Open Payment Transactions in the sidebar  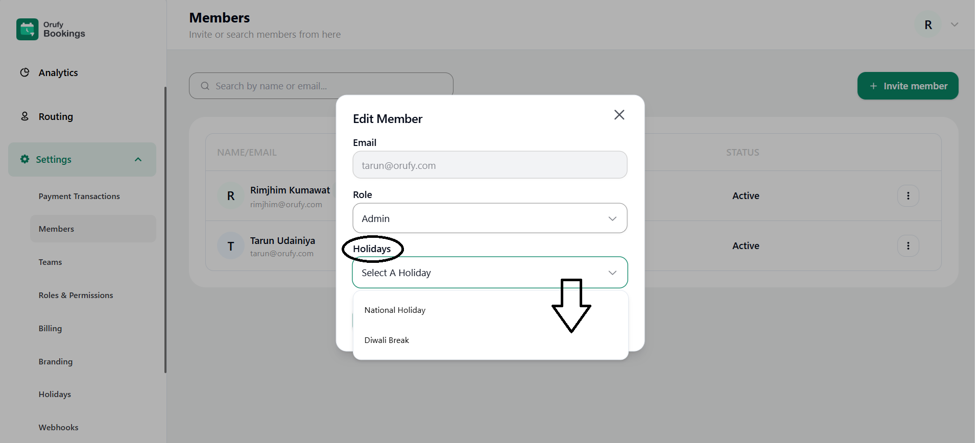pos(79,196)
